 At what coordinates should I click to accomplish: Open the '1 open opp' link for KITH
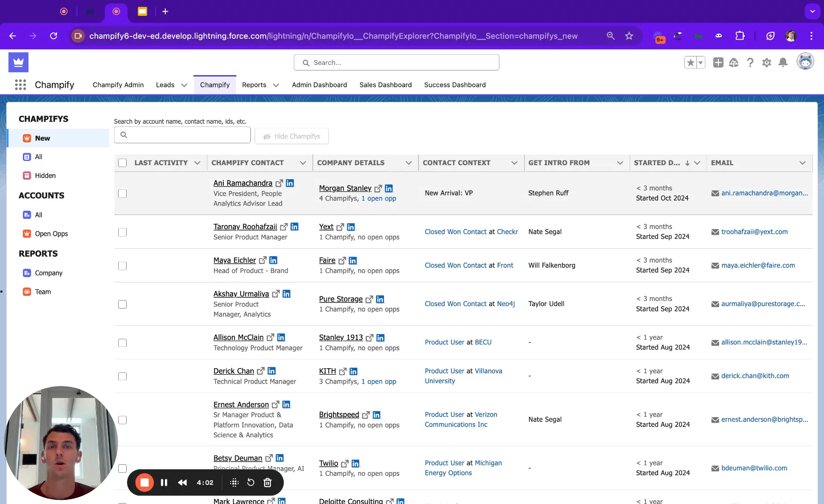(x=378, y=381)
